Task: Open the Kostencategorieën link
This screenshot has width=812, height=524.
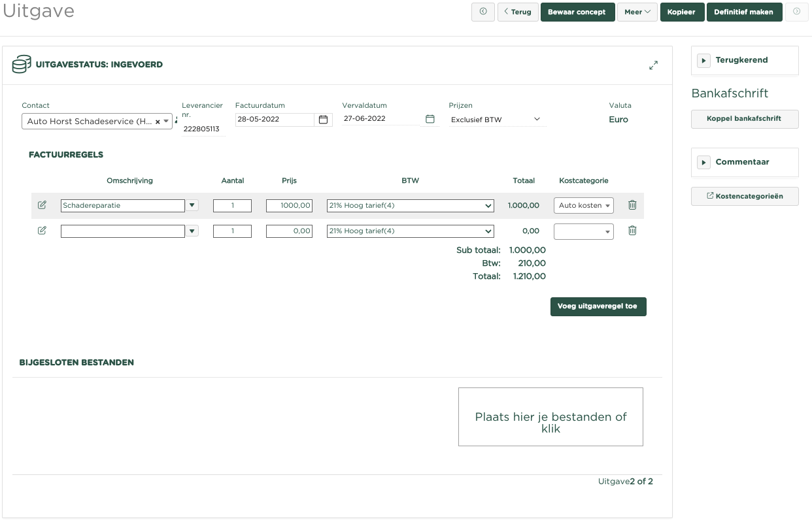Action: (744, 196)
